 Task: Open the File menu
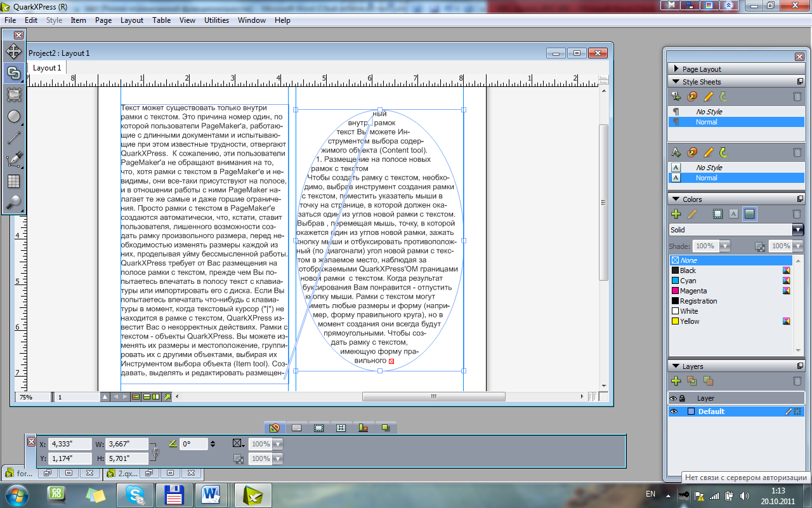[x=10, y=20]
